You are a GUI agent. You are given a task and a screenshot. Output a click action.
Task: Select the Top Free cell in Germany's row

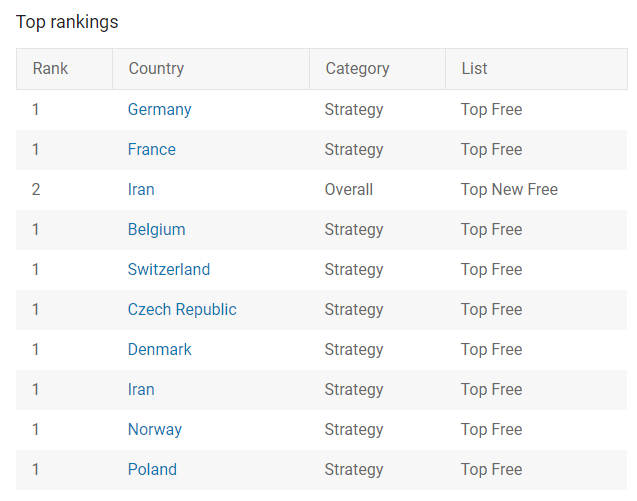pos(491,110)
